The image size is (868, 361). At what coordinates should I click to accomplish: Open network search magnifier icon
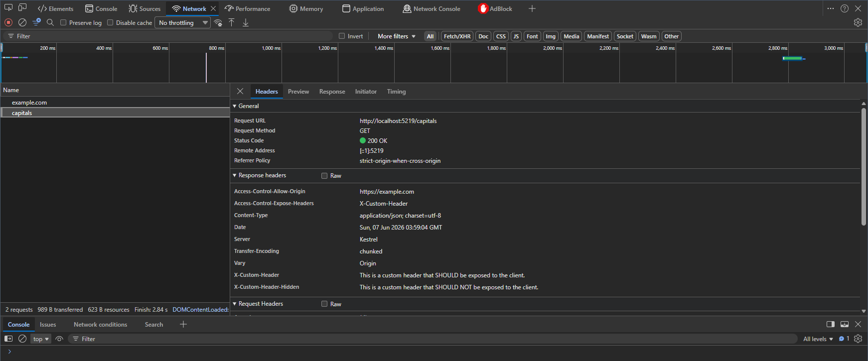50,22
